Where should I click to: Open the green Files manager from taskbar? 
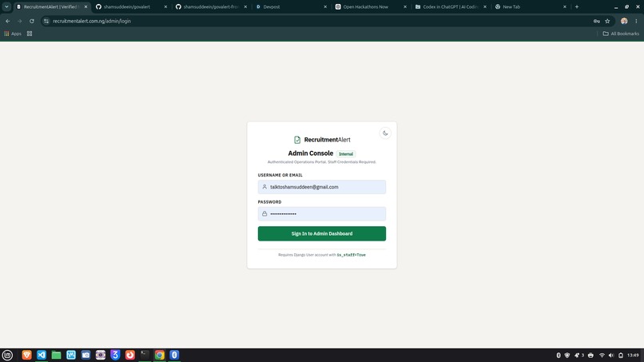pyautogui.click(x=56, y=355)
